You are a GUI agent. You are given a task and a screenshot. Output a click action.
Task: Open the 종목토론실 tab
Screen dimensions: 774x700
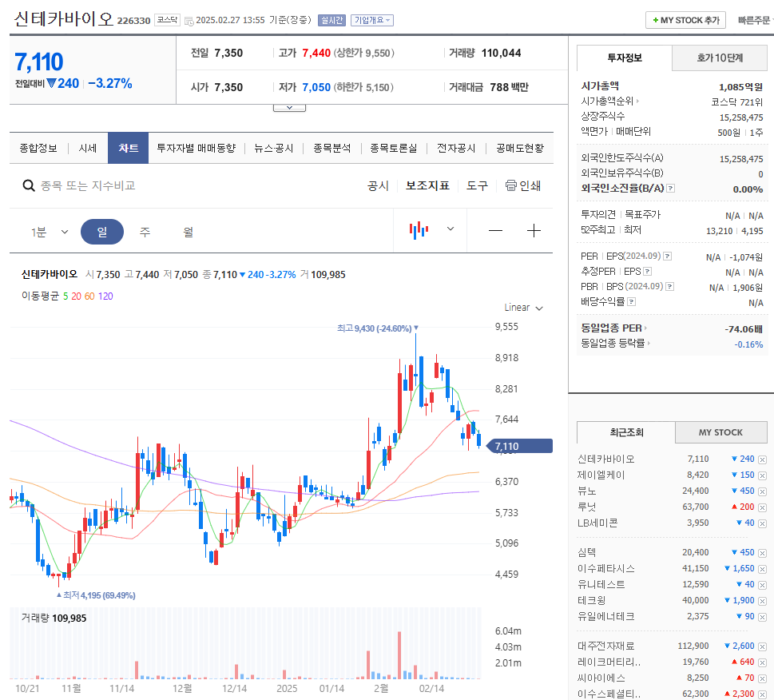point(392,147)
